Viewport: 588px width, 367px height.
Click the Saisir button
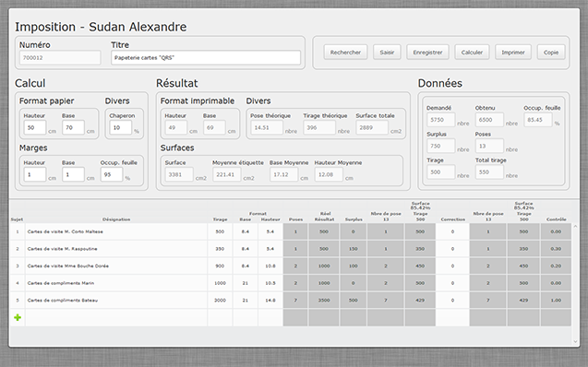click(x=387, y=53)
